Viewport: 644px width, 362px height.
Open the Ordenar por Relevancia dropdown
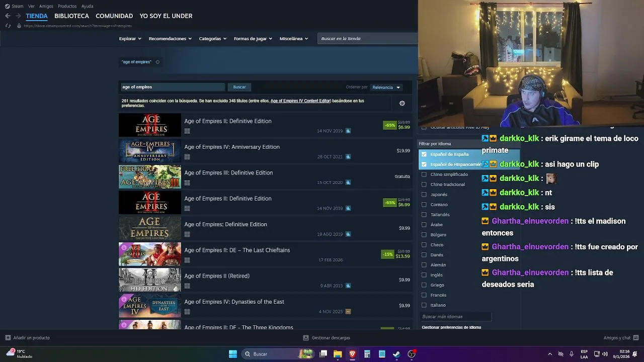coord(386,87)
